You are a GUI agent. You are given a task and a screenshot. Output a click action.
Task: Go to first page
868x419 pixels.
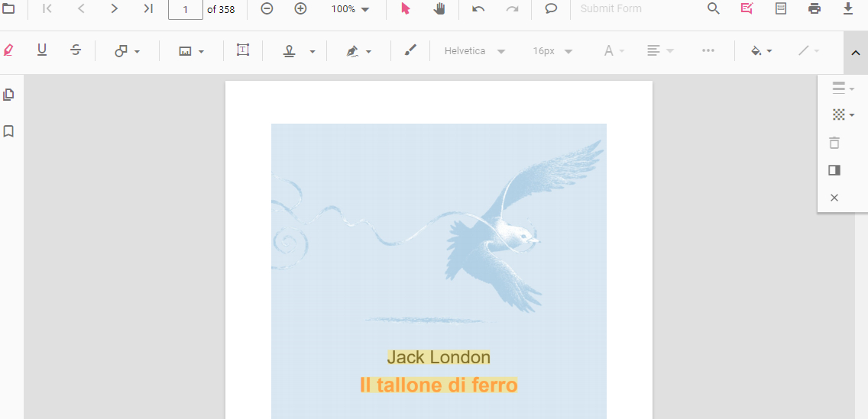tap(47, 9)
